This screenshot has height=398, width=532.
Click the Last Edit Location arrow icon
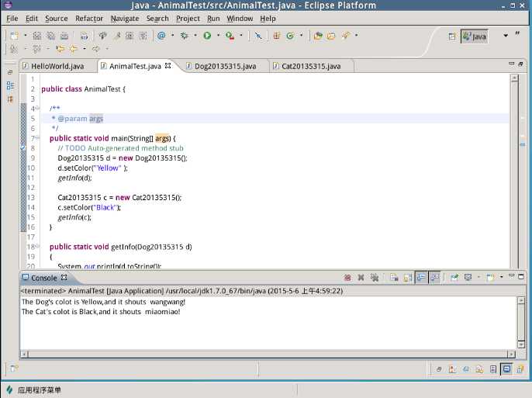(60, 49)
